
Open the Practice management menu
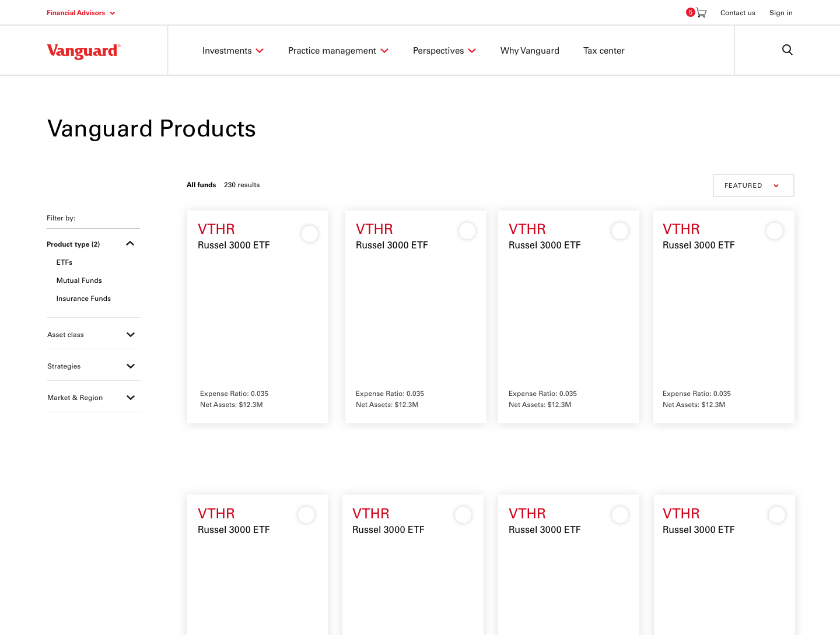[338, 51]
